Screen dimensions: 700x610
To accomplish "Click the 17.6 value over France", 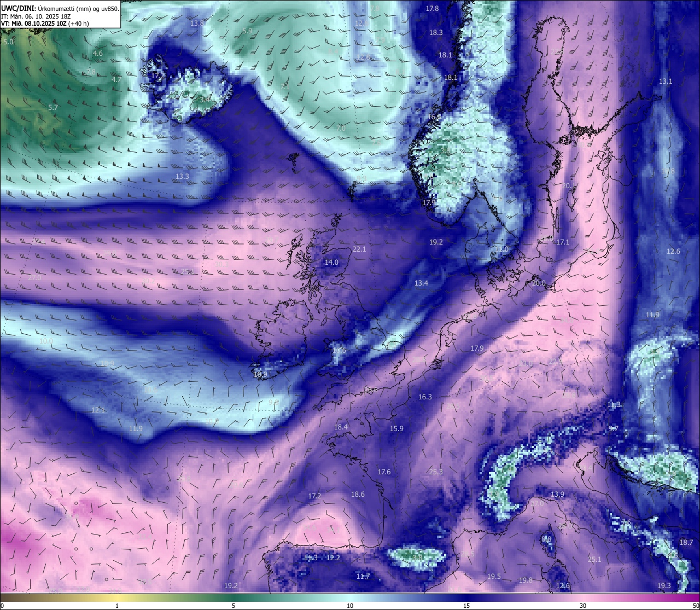I will [384, 472].
